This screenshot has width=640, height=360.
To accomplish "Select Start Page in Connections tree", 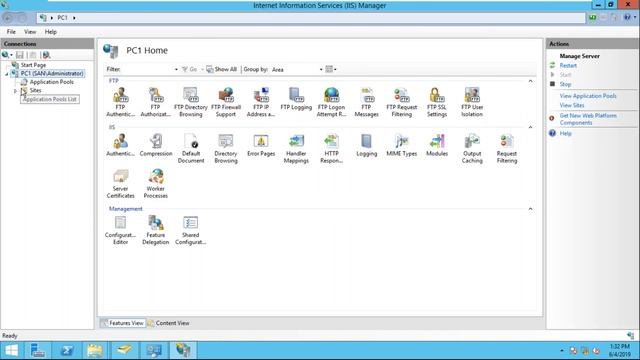I will (33, 65).
